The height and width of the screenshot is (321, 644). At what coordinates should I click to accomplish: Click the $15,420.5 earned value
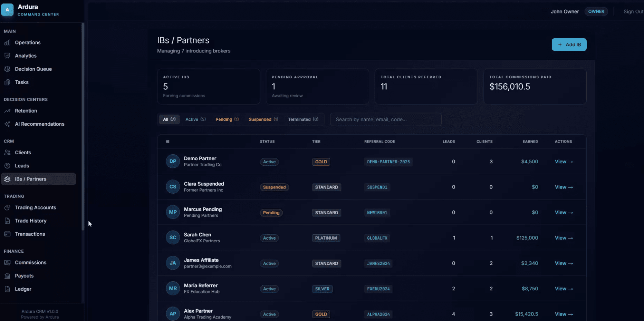coord(526,314)
